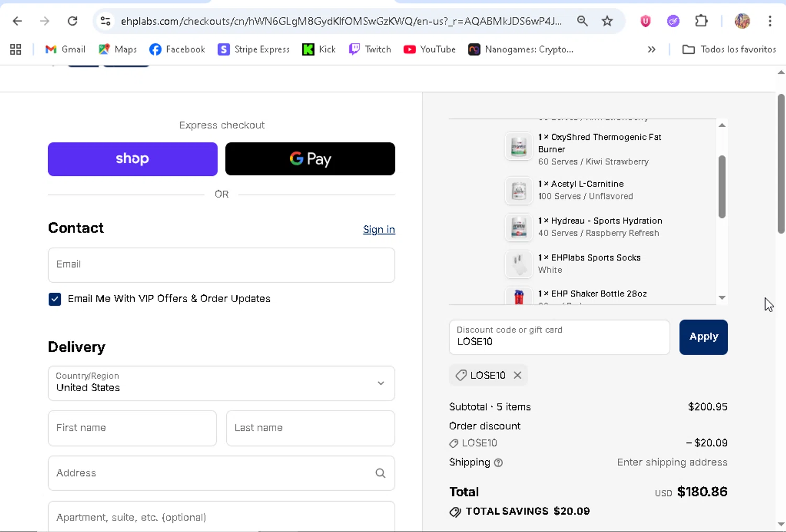Bookmark this page with the star icon
786x532 pixels.
coord(607,21)
